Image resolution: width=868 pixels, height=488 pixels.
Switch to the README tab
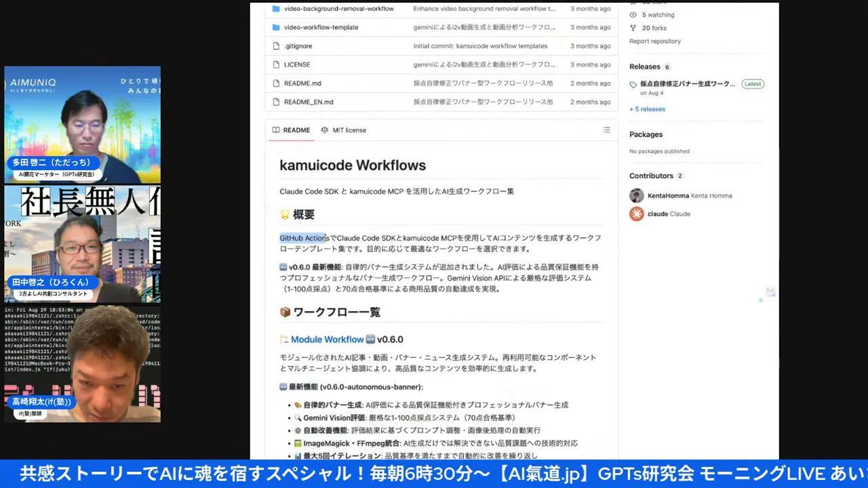click(x=291, y=130)
